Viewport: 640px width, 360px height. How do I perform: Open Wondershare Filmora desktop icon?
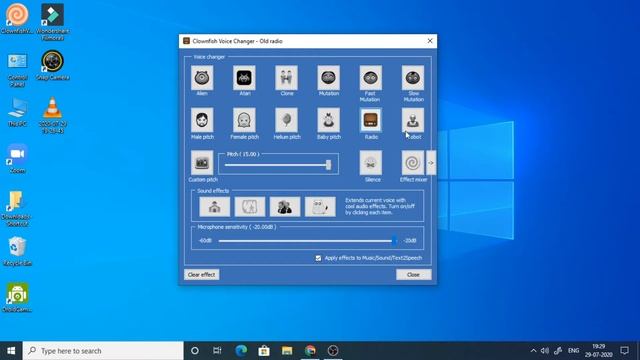point(53,22)
